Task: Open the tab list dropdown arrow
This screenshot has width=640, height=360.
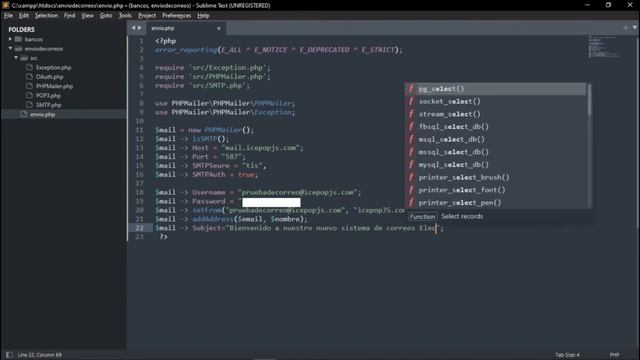Action: point(634,28)
